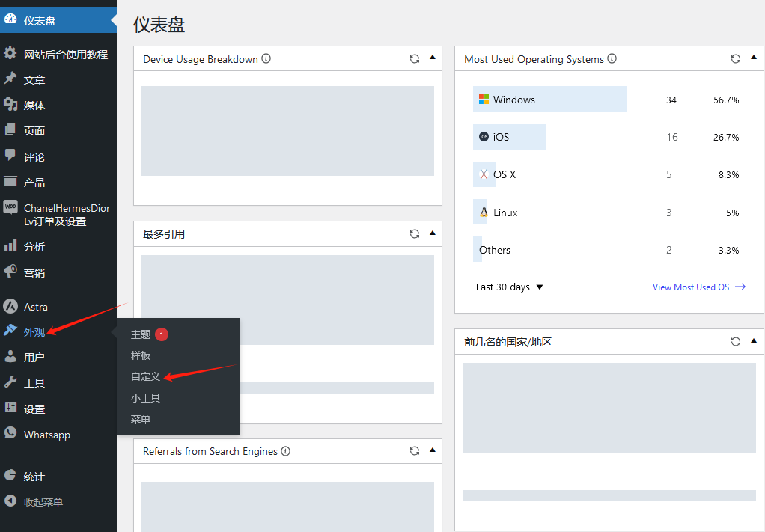Click the info icon beside Most Used Operating Systems
Viewport: 765px width, 532px height.
(x=612, y=59)
